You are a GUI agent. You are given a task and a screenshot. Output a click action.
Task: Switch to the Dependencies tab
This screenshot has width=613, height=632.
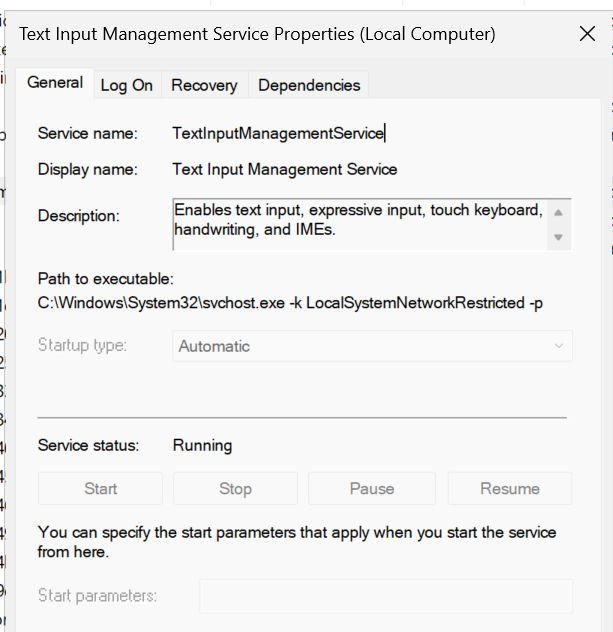309,85
